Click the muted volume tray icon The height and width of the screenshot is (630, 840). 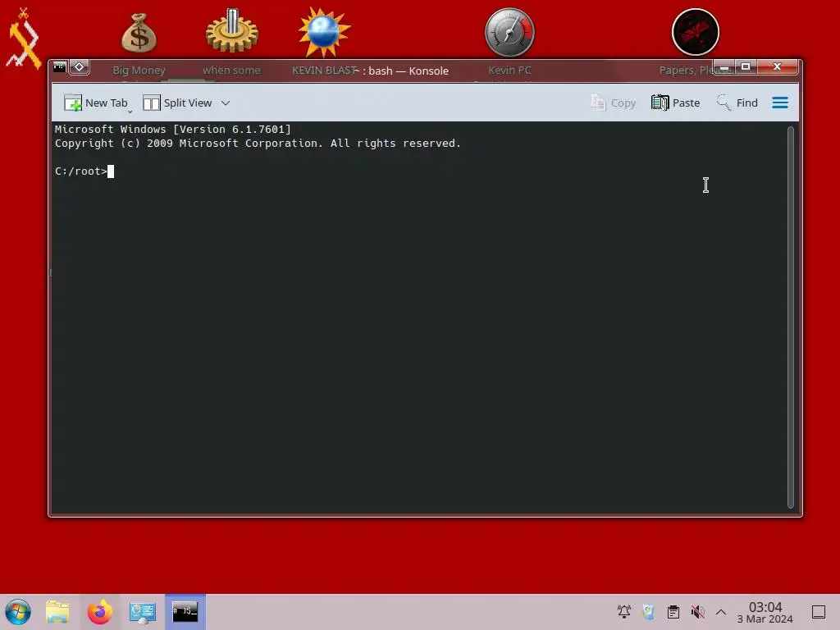click(697, 612)
